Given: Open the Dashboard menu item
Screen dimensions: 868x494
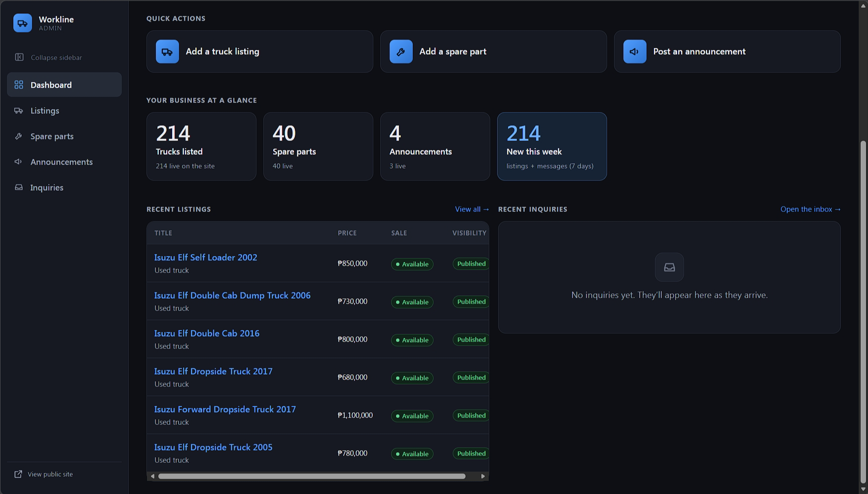Looking at the screenshot, I should [64, 85].
